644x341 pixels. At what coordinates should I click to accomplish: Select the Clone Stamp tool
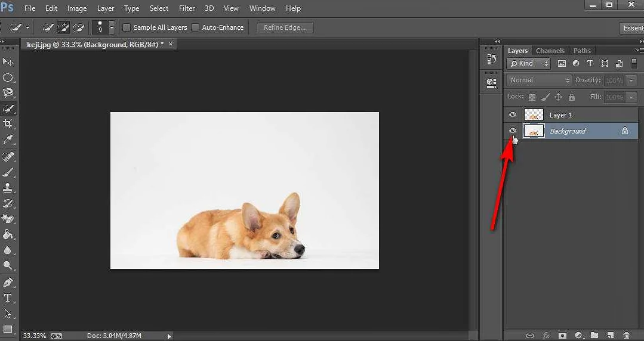coord(8,188)
